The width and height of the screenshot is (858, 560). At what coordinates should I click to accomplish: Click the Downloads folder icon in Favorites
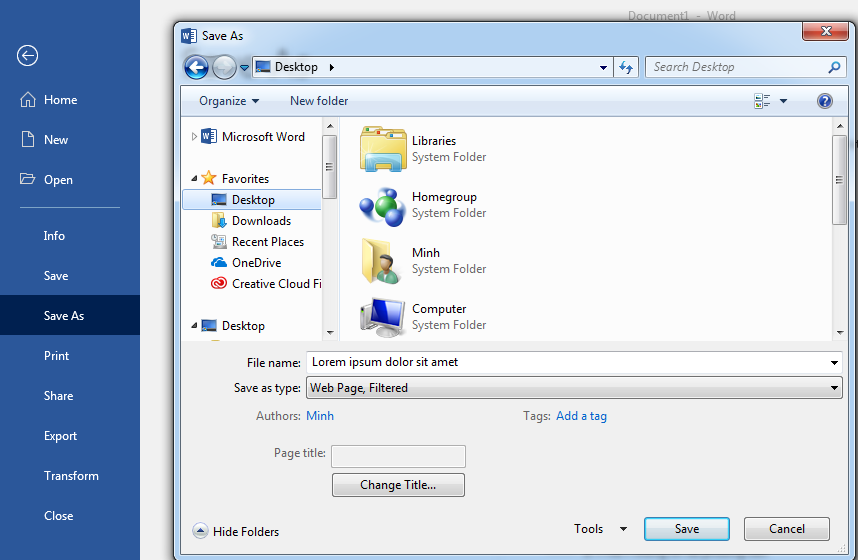point(219,221)
